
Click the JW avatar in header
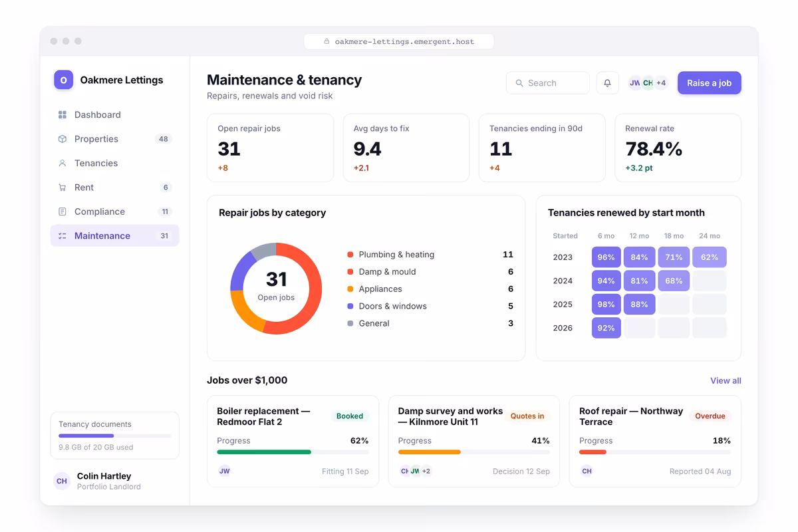[x=635, y=83]
